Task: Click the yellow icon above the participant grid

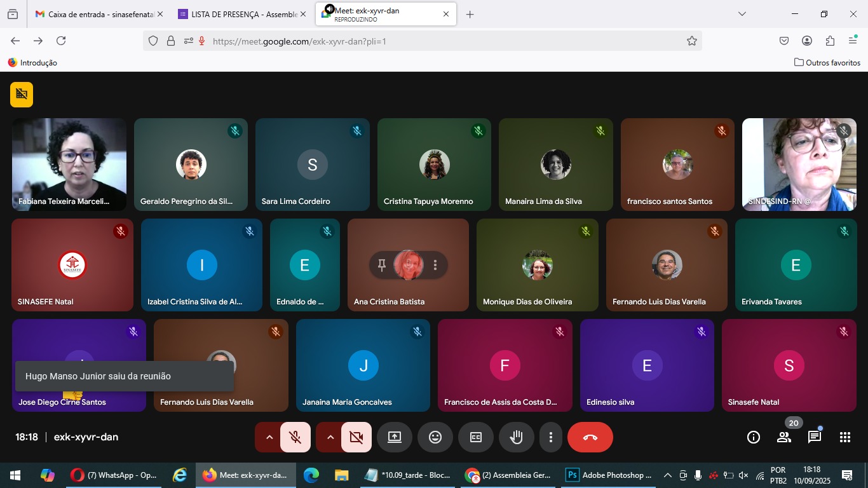Action: (22, 95)
